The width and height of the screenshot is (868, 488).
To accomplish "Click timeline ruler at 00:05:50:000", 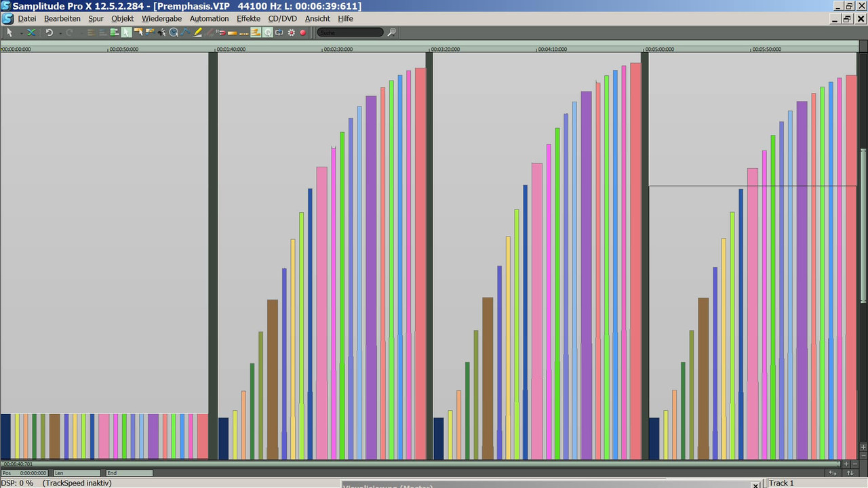I will click(x=767, y=49).
